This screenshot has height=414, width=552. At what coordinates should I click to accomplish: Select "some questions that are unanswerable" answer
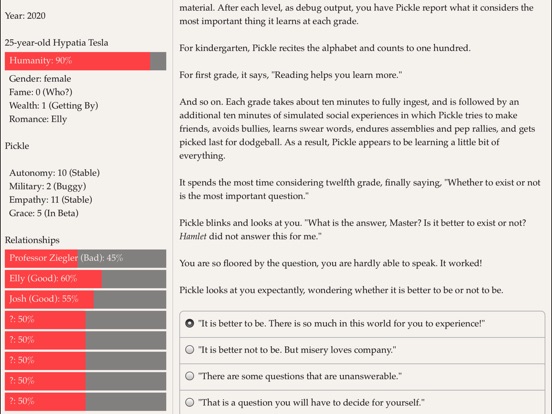[362, 376]
